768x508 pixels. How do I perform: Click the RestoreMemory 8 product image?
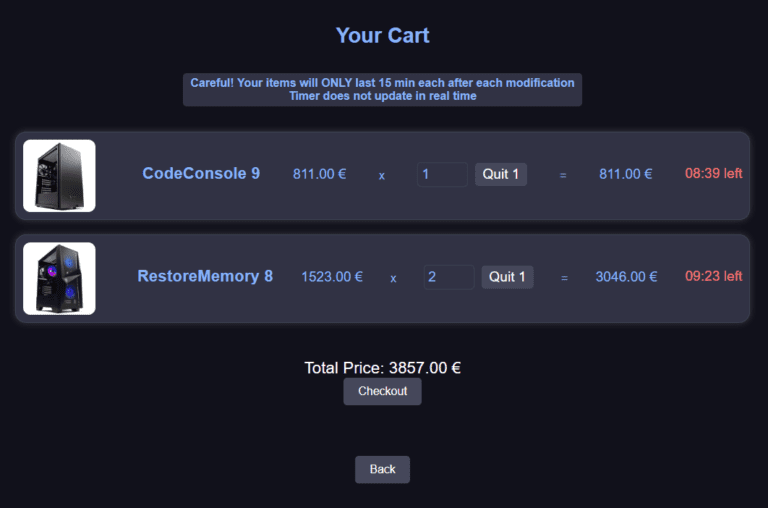coord(59,278)
